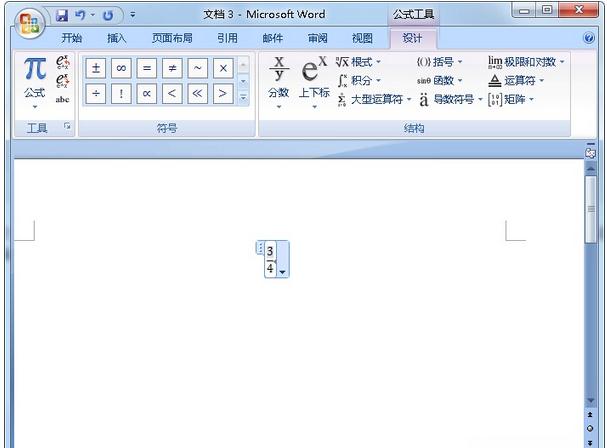Insert the equals = symbol

[x=147, y=68]
